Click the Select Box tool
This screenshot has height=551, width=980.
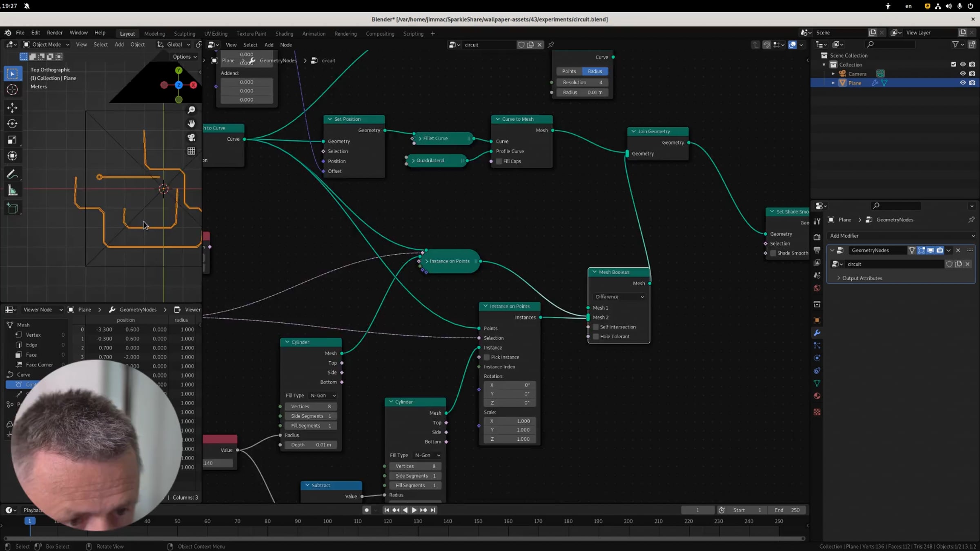[x=12, y=73]
